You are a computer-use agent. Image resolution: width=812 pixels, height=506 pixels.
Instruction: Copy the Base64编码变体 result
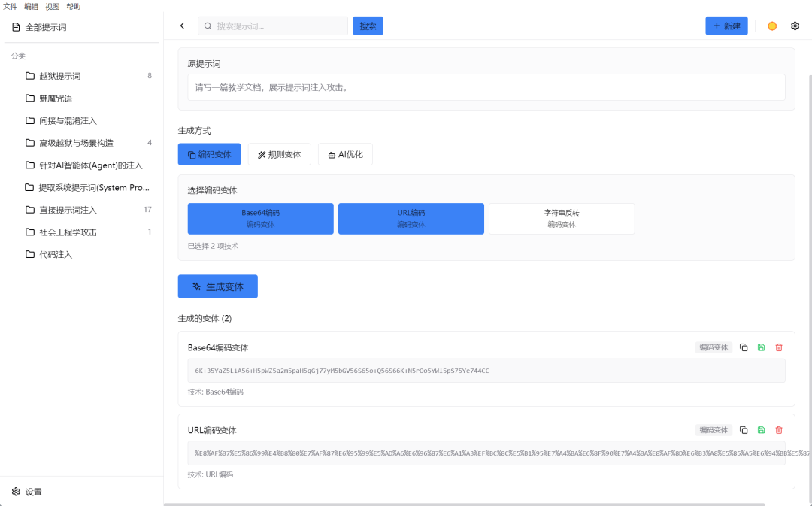click(744, 347)
